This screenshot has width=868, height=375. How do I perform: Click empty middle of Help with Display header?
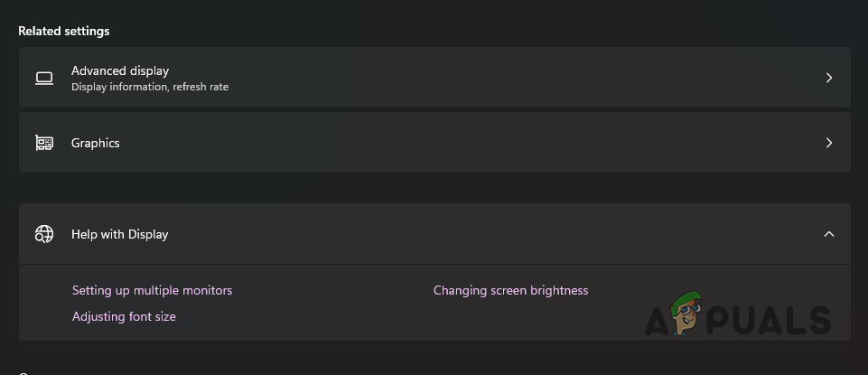452,234
